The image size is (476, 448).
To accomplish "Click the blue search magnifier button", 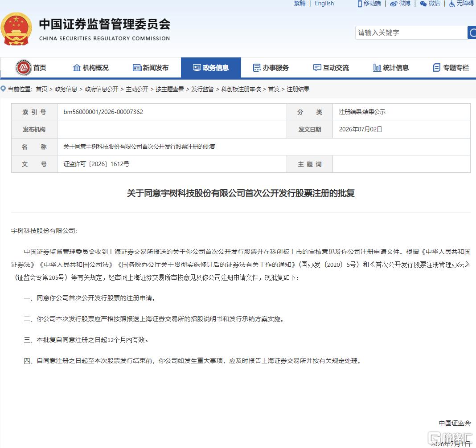I will tap(472, 33).
